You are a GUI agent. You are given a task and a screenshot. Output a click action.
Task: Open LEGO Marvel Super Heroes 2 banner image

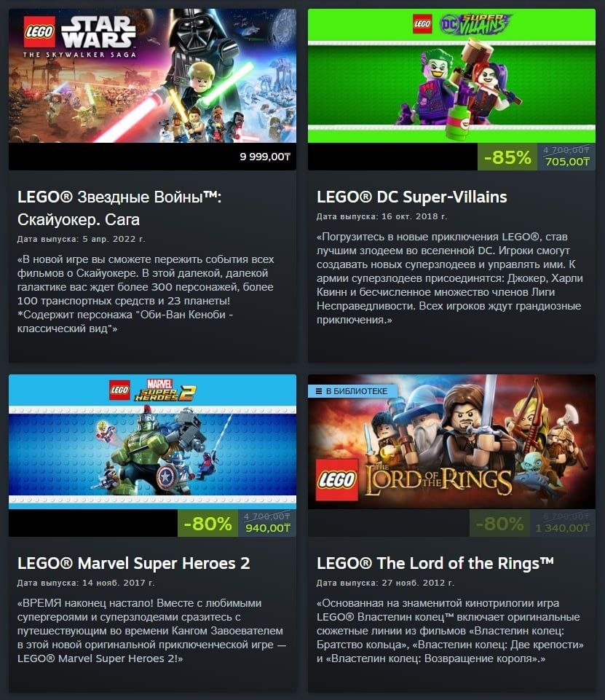tap(152, 441)
